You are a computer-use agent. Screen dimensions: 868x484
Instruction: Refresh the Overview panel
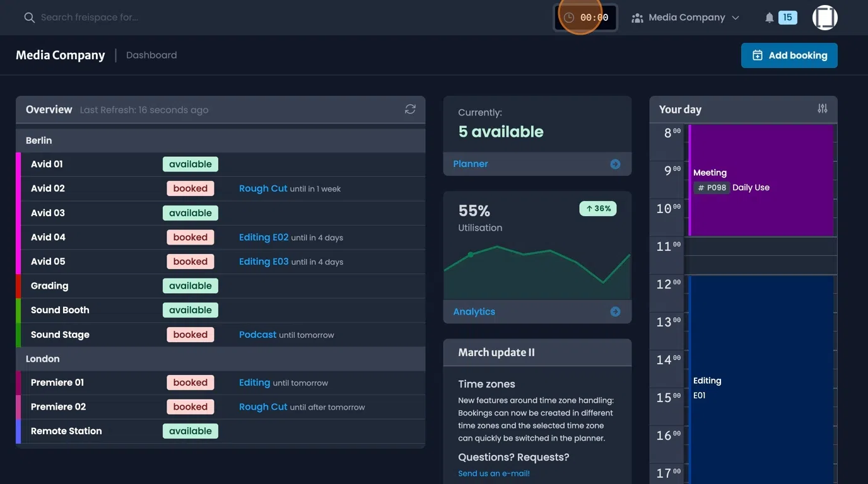(x=410, y=110)
